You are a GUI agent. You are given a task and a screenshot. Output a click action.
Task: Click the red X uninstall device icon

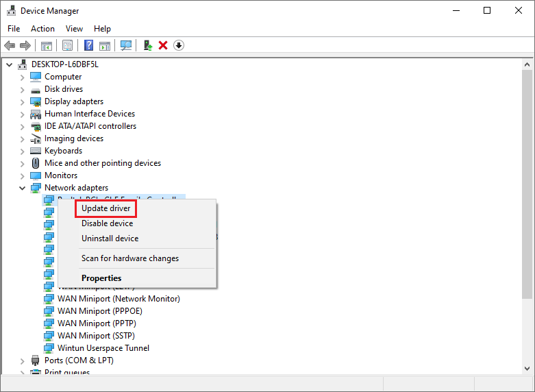click(x=163, y=45)
